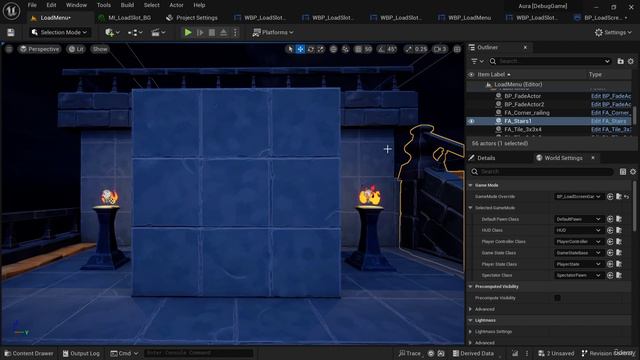Viewport: 640px width, 360px height.
Task: Activate the Translate move gizmo tool
Action: (x=300, y=49)
